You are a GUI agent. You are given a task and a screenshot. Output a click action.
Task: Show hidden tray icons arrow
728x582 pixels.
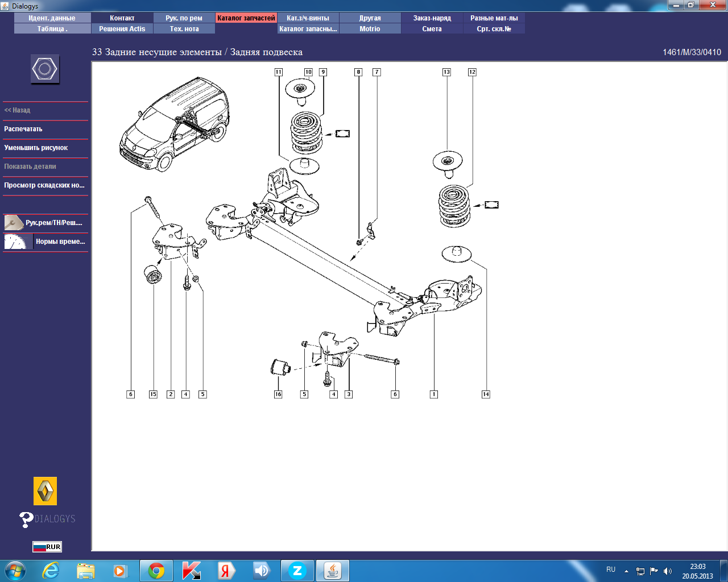(626, 571)
